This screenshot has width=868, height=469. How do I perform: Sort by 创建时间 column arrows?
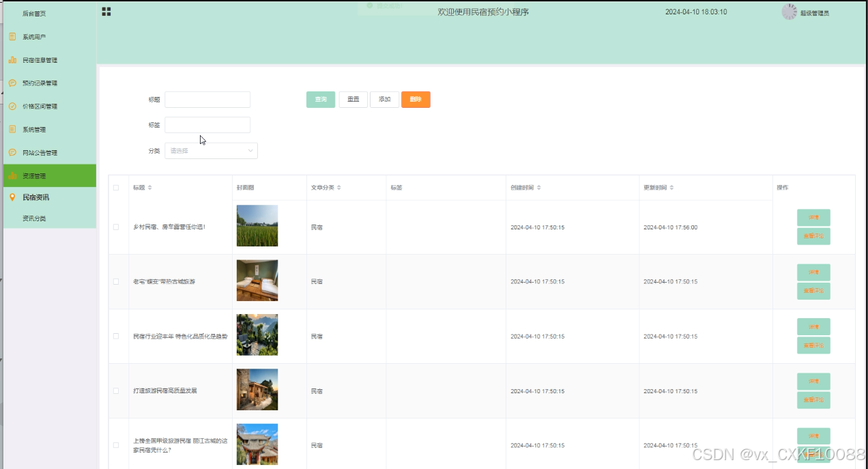[x=538, y=188]
